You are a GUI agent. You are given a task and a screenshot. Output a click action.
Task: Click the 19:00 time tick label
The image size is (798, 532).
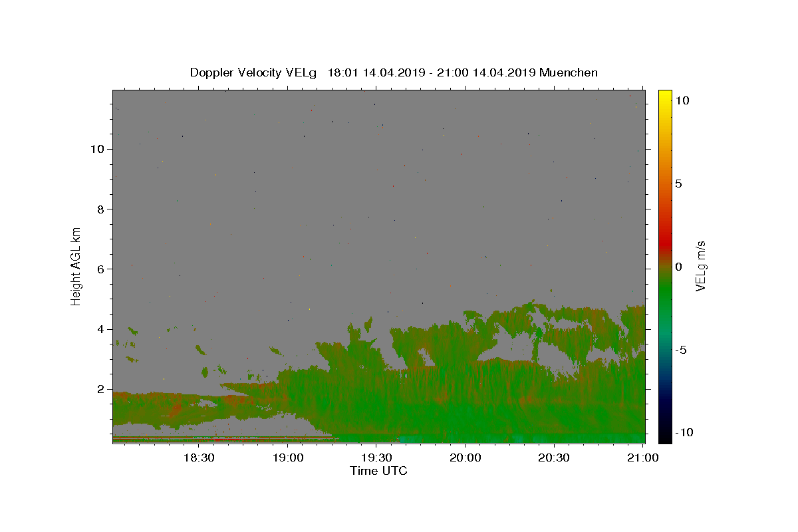pyautogui.click(x=288, y=458)
